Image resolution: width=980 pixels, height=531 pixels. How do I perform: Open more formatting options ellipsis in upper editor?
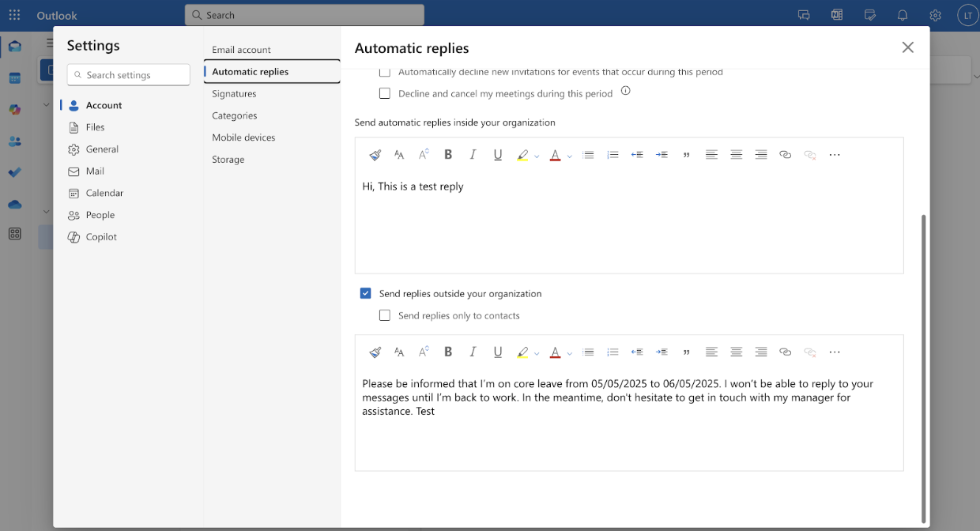point(835,155)
